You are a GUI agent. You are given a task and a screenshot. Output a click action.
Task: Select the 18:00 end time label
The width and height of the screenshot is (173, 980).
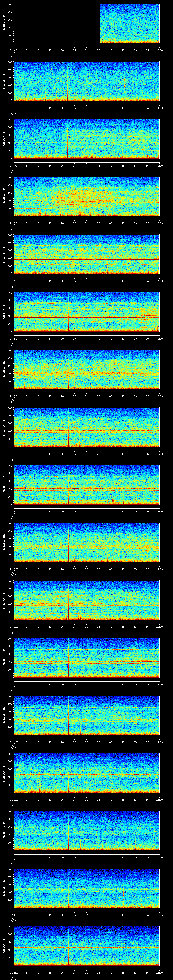click(160, 512)
